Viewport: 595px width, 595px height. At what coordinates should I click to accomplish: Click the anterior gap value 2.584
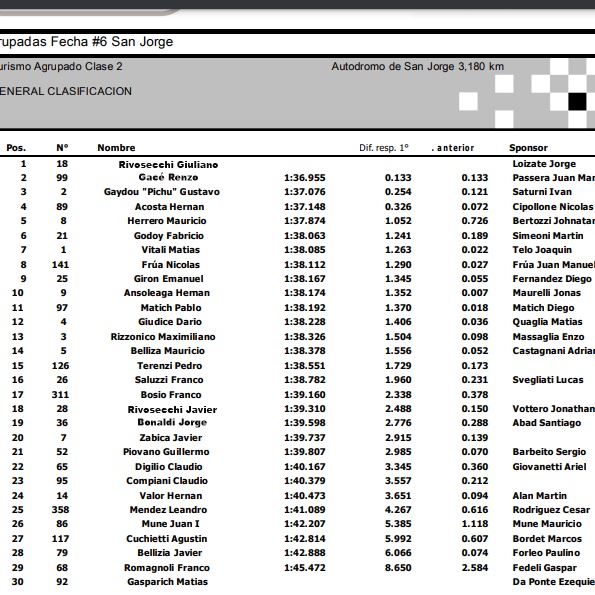pos(475,568)
